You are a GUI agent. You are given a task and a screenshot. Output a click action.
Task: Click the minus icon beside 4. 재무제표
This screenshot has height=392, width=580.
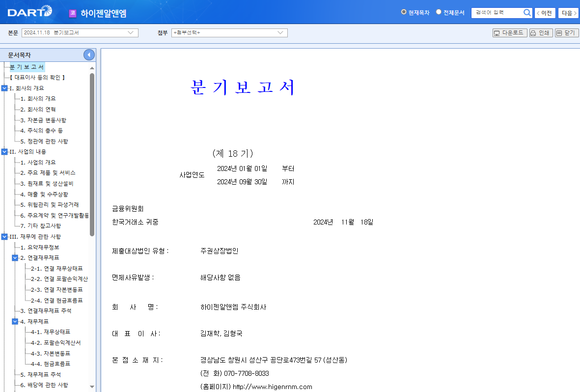15,321
